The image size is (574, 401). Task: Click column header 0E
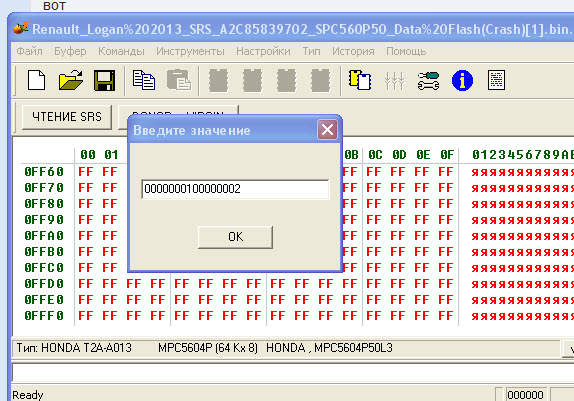click(x=423, y=155)
